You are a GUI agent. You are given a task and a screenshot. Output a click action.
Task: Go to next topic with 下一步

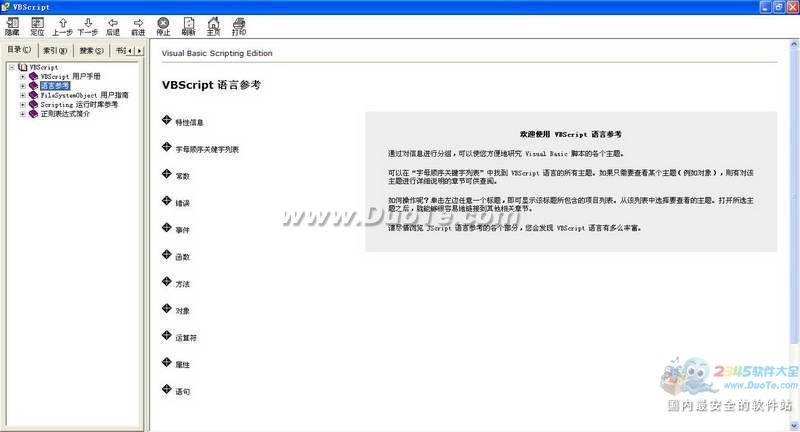coord(88,26)
